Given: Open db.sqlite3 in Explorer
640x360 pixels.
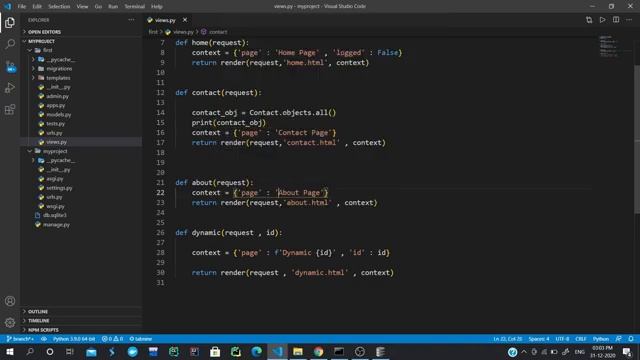Looking at the screenshot, I should pos(82,215).
